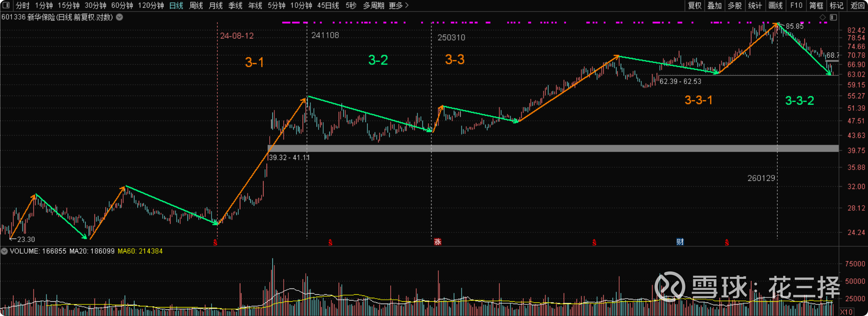
Task: Switch to the 周线 weekly chart
Action: point(196,5)
